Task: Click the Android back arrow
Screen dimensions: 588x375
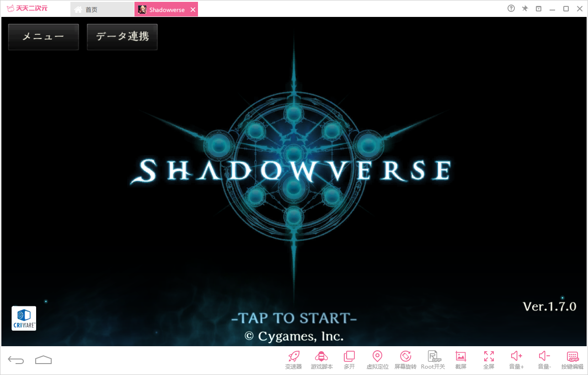Action: pos(16,360)
